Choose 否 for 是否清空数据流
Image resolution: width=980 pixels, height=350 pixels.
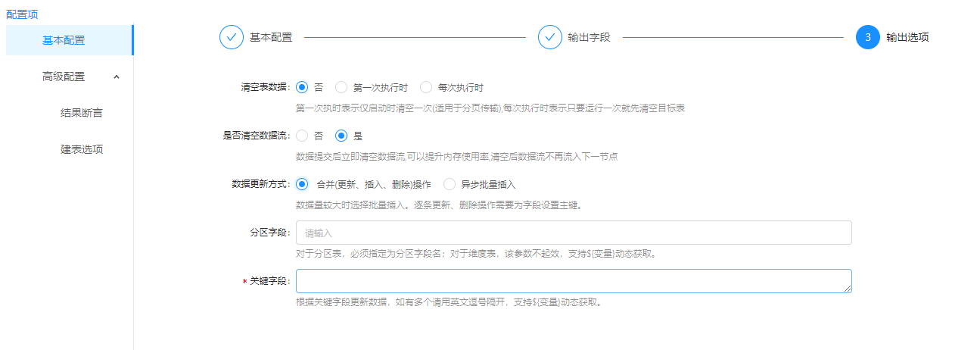(303, 136)
